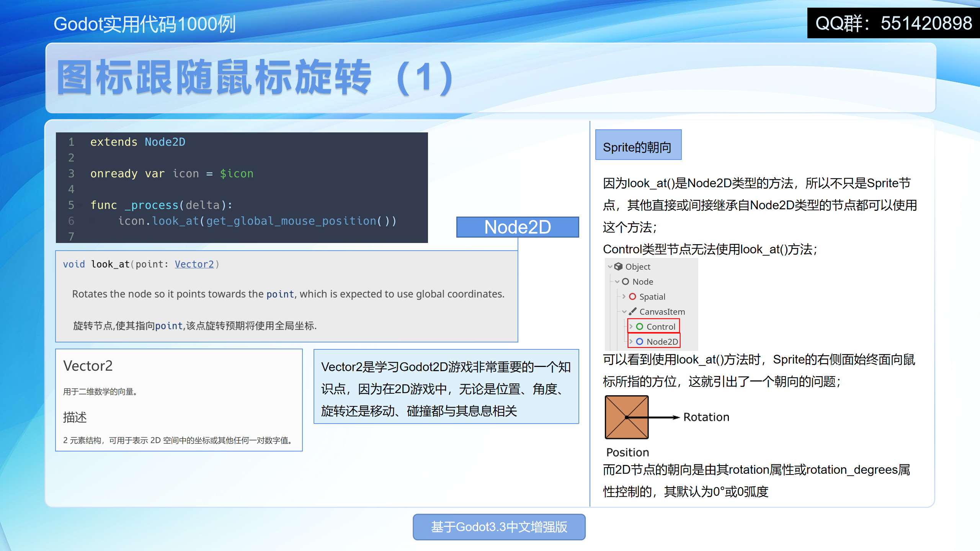Click the Node circle icon in tree
Image resolution: width=980 pixels, height=551 pixels.
coord(626,282)
